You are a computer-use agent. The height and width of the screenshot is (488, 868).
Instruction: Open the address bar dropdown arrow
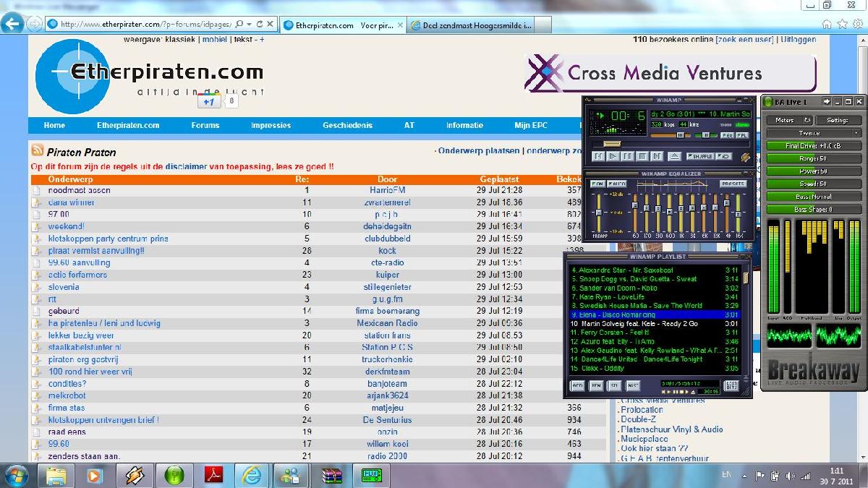pos(250,25)
